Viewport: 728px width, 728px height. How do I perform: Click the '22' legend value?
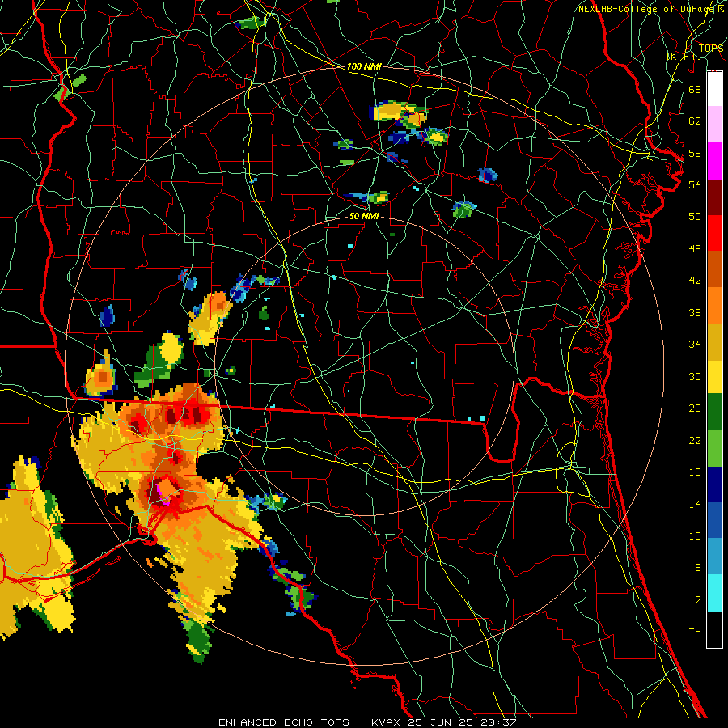tap(695, 440)
